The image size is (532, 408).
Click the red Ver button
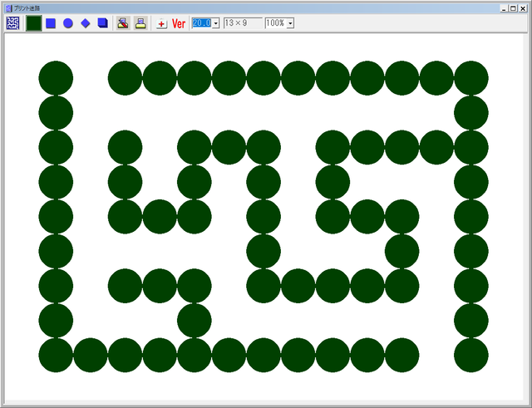pos(179,23)
